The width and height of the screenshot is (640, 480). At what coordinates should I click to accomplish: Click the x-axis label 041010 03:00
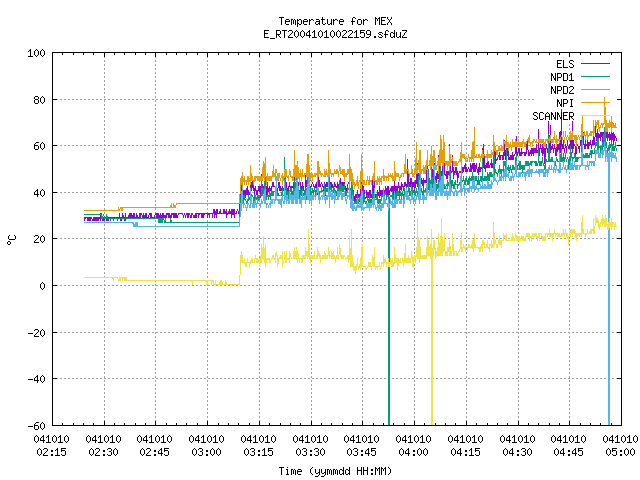207,446
